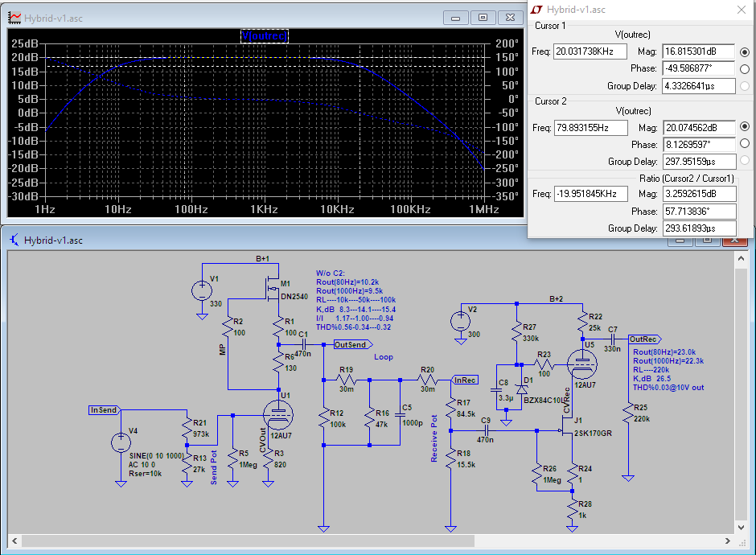The height and width of the screenshot is (555, 756).
Task: Select the V4 sine source symbol
Action: 121,442
